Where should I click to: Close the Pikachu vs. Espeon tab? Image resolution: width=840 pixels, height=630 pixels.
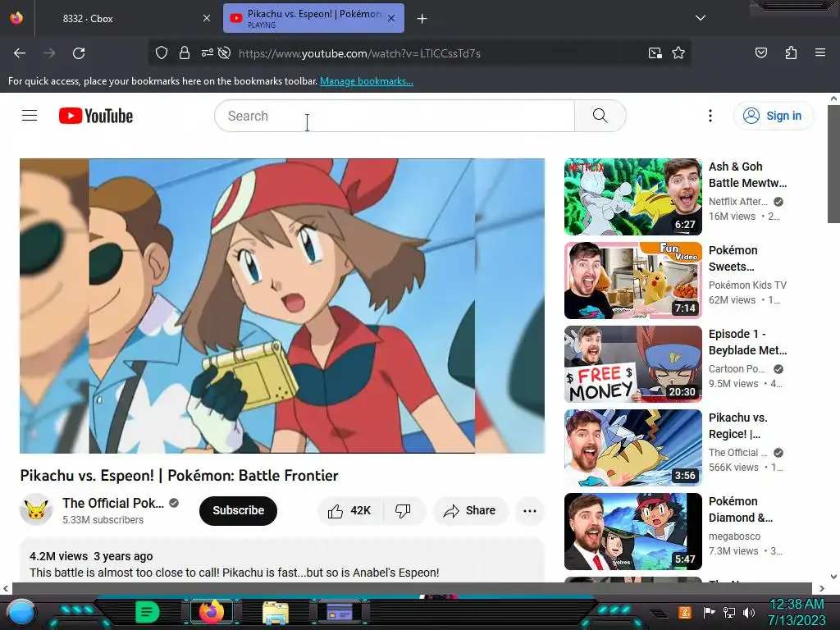(391, 18)
